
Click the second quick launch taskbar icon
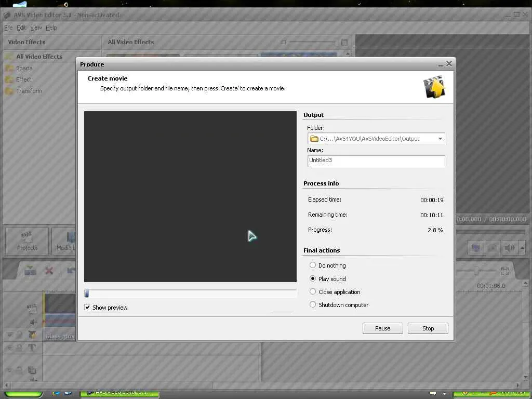click(x=68, y=393)
